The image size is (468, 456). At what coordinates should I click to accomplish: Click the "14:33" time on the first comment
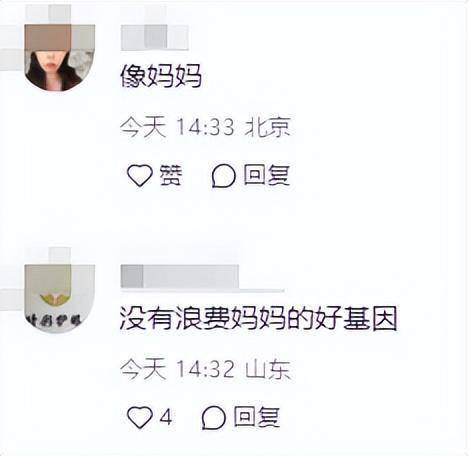205,127
